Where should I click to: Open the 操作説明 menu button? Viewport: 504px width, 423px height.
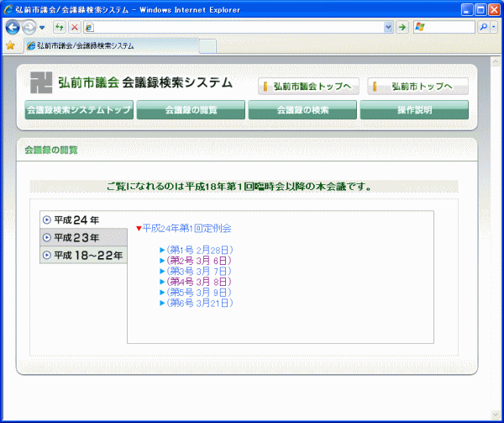(x=414, y=109)
